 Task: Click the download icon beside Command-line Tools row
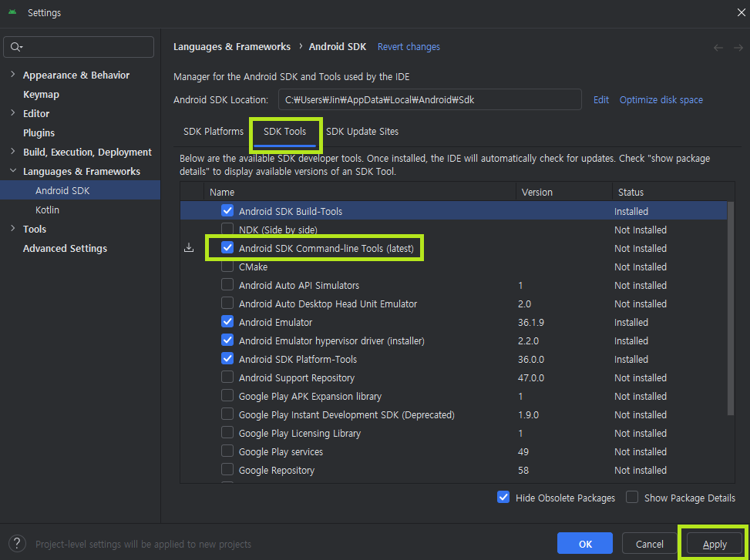pyautogui.click(x=189, y=248)
